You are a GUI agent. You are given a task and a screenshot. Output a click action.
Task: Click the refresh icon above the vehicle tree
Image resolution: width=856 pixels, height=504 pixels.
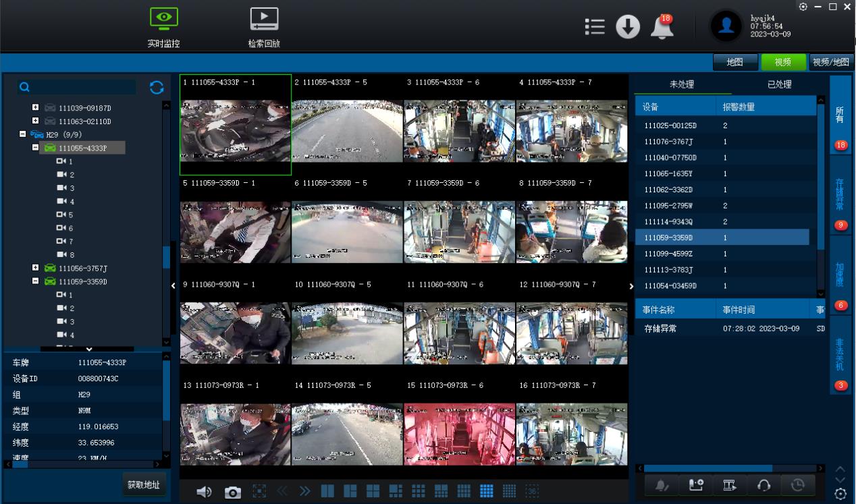[x=157, y=87]
